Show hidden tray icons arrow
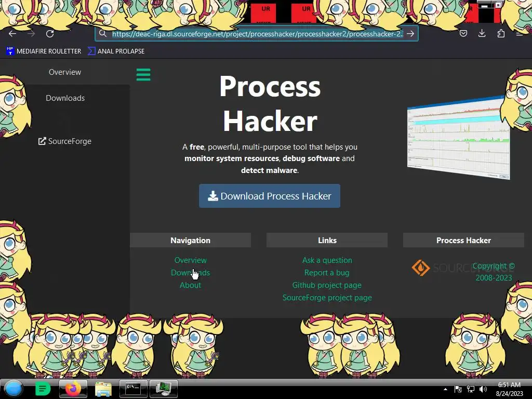This screenshot has height=399, width=532. coord(445,389)
